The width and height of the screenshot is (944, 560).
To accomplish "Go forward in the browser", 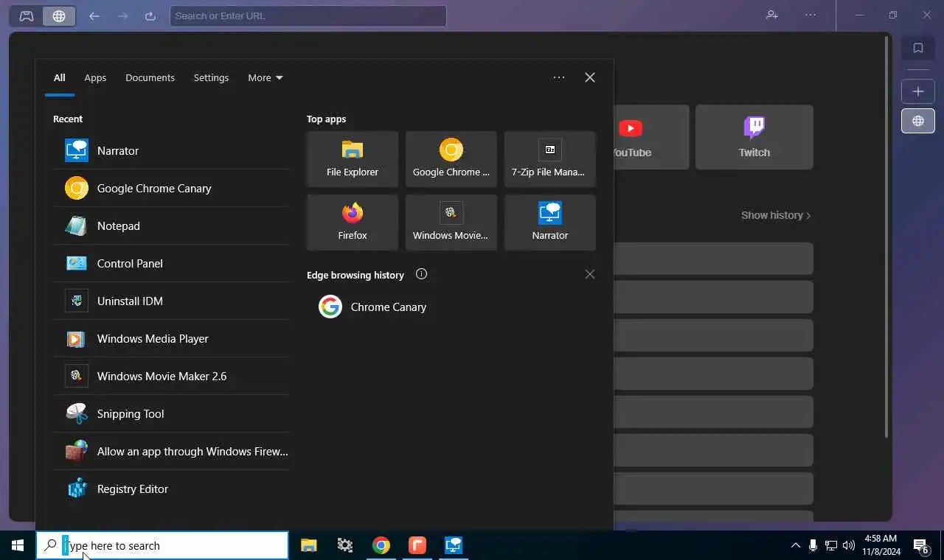I will [122, 15].
